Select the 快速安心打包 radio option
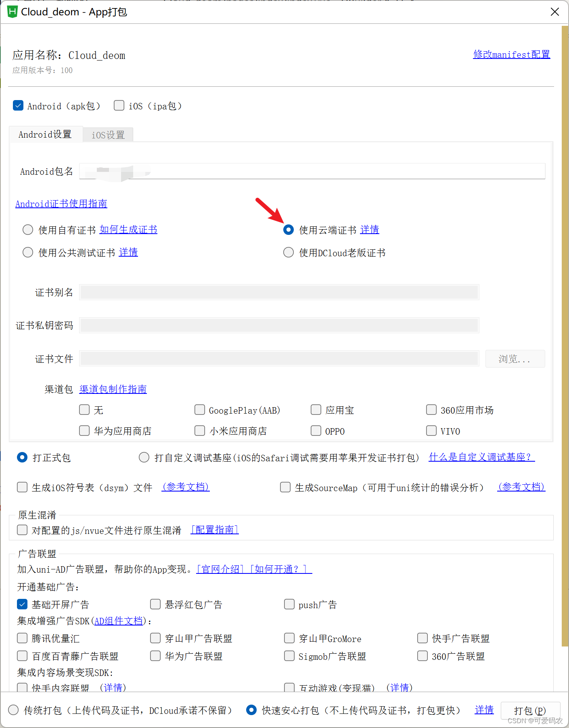The image size is (569, 728). (251, 710)
